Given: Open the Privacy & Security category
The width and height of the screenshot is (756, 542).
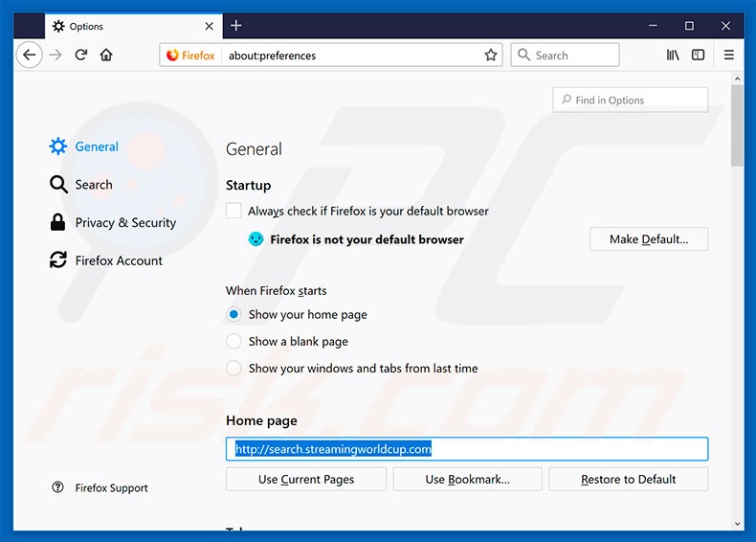Looking at the screenshot, I should click(113, 222).
